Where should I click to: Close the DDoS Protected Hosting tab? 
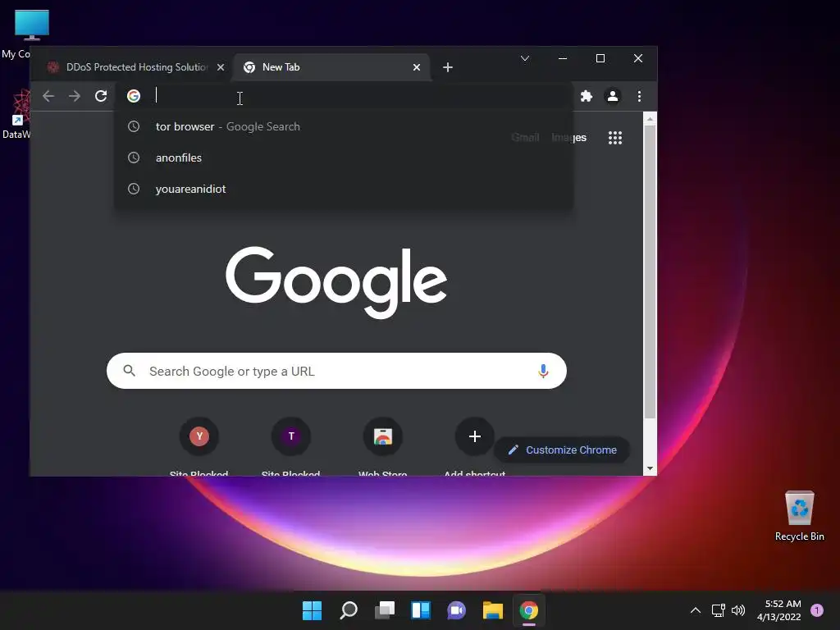(221, 67)
